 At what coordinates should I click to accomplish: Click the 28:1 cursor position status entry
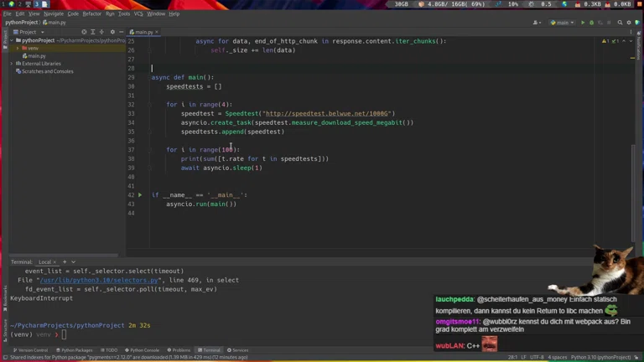512,358
